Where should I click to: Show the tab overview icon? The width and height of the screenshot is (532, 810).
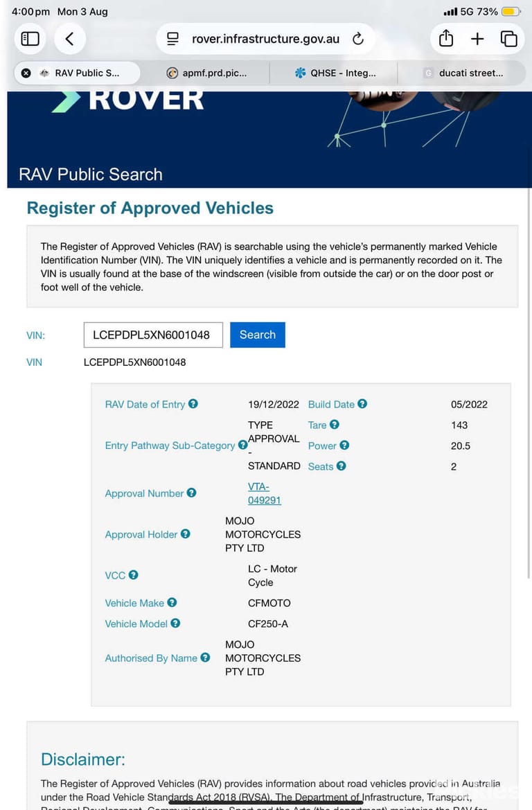pos(508,39)
